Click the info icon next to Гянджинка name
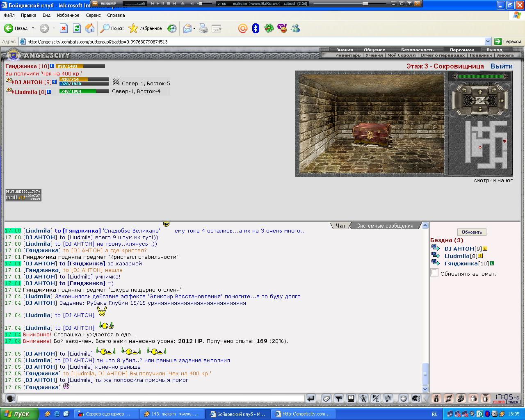 click(x=52, y=66)
